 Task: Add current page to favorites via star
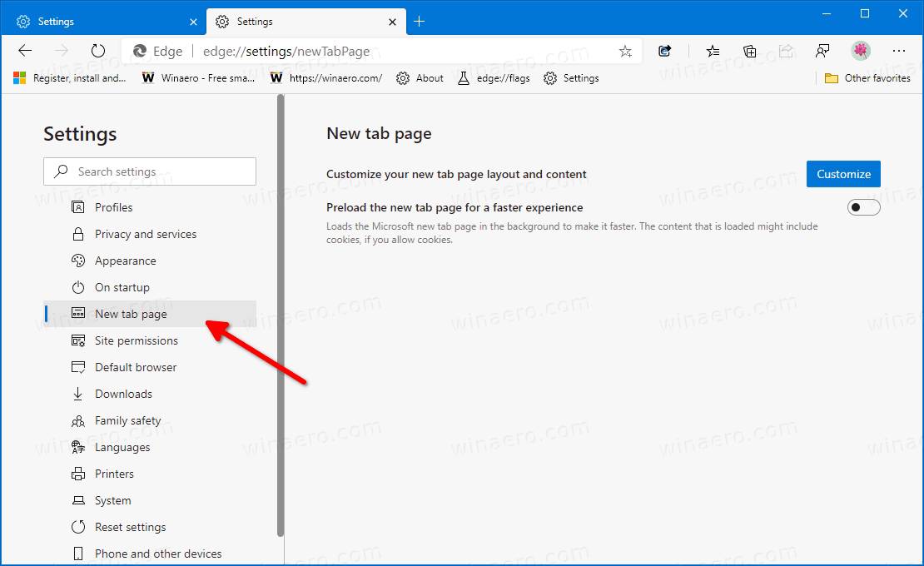(625, 51)
